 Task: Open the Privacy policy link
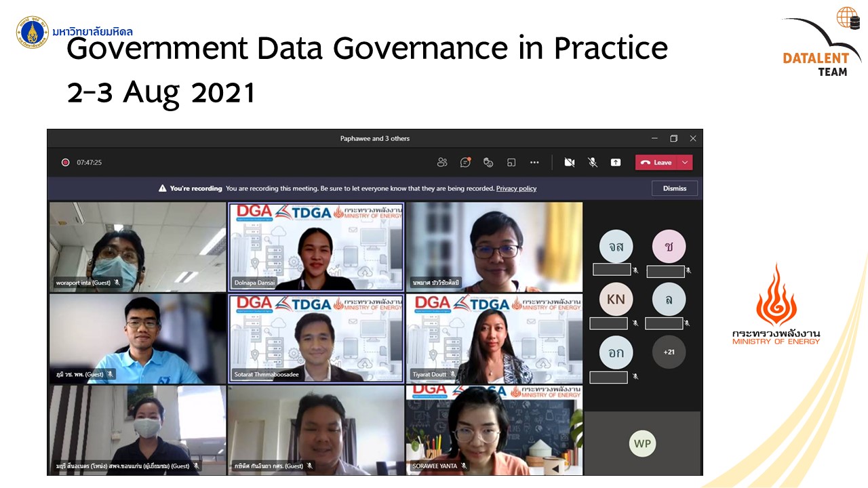[x=516, y=188]
